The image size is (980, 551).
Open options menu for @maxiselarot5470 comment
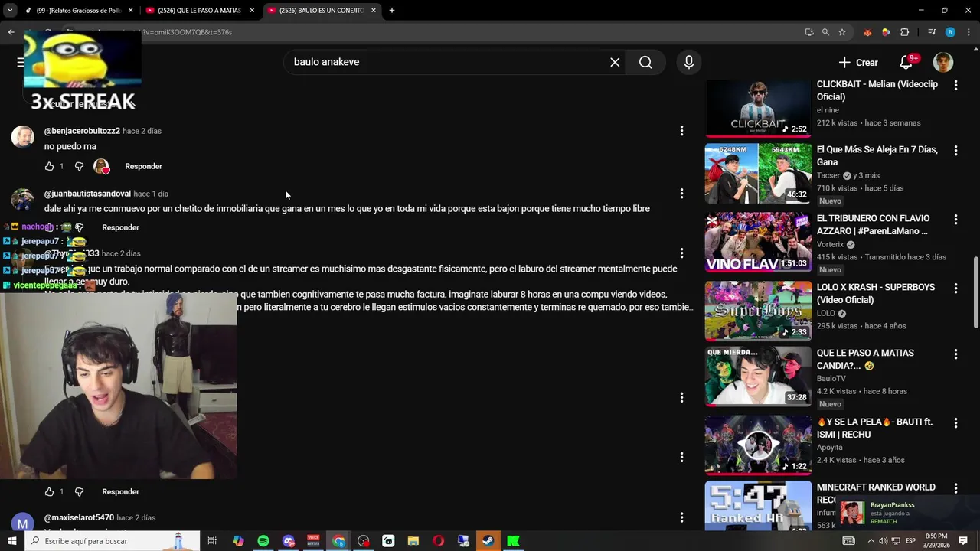[x=681, y=518]
